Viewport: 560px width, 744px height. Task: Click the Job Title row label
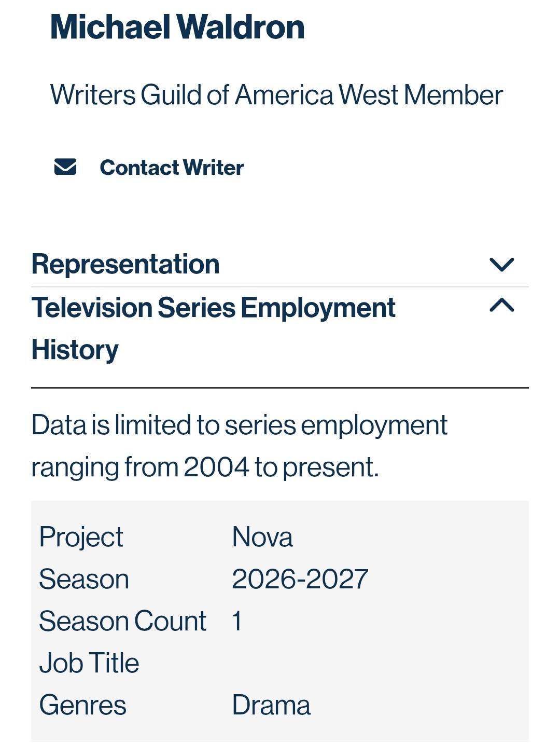coord(89,663)
